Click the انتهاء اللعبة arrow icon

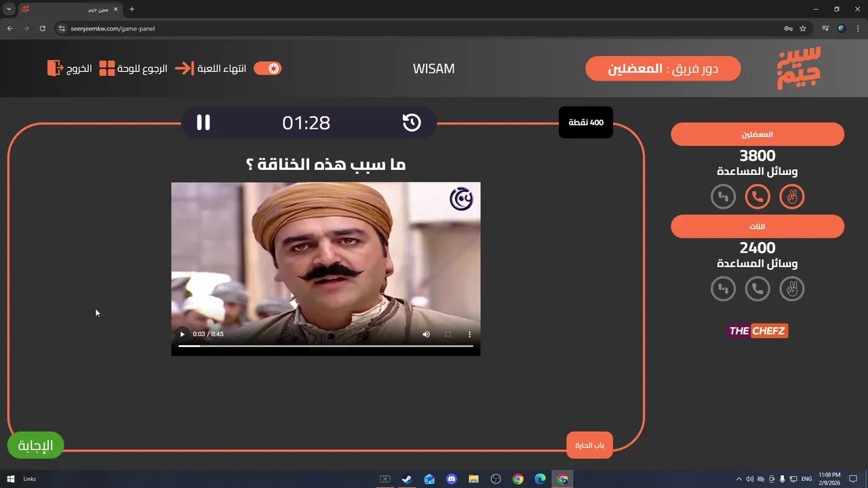tap(184, 68)
